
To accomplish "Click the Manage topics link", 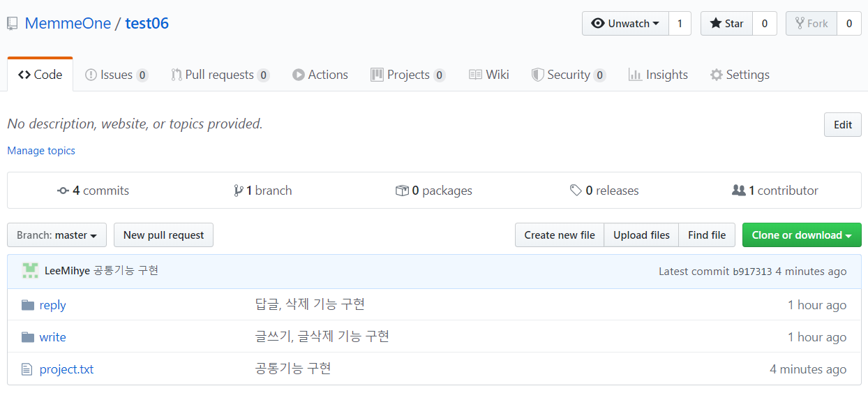I will [41, 151].
